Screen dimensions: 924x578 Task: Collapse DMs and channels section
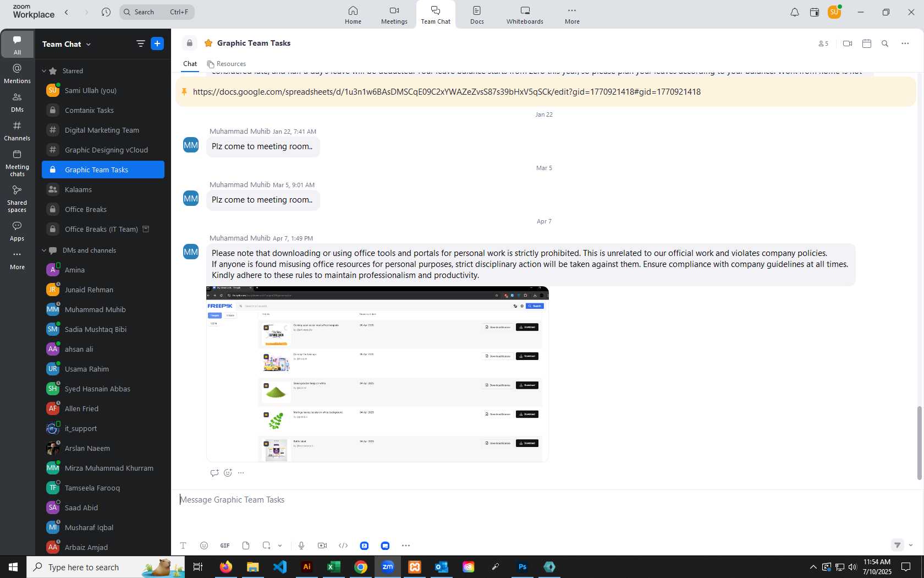[44, 250]
